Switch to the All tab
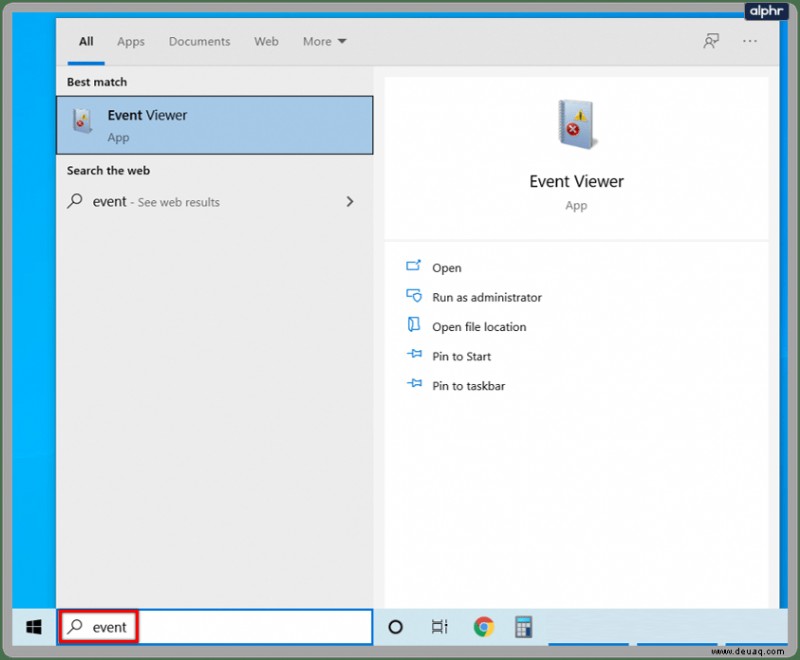This screenshot has width=800, height=660. (x=86, y=41)
